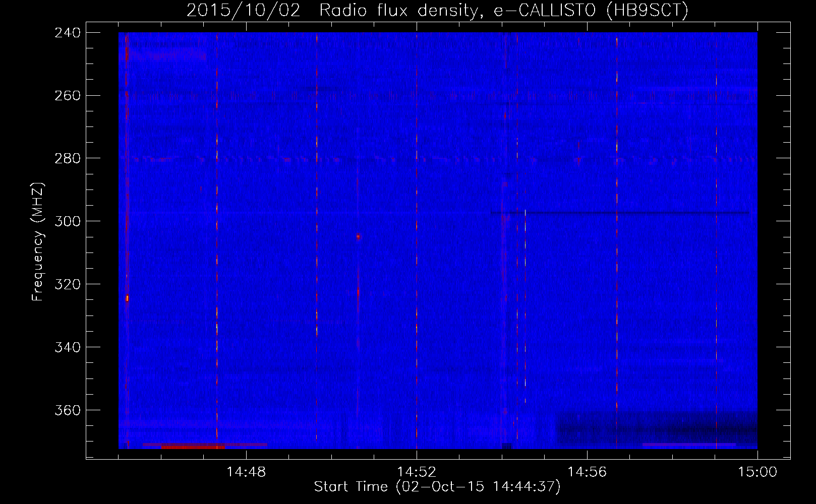This screenshot has width=816, height=504.
Task: Click the 'Frequency (MHZ)' axis label
Action: [38, 242]
